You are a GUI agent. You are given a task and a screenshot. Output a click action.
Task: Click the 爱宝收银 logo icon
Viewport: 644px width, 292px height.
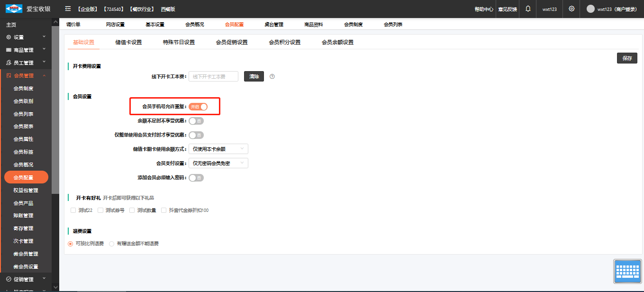pyautogui.click(x=14, y=9)
